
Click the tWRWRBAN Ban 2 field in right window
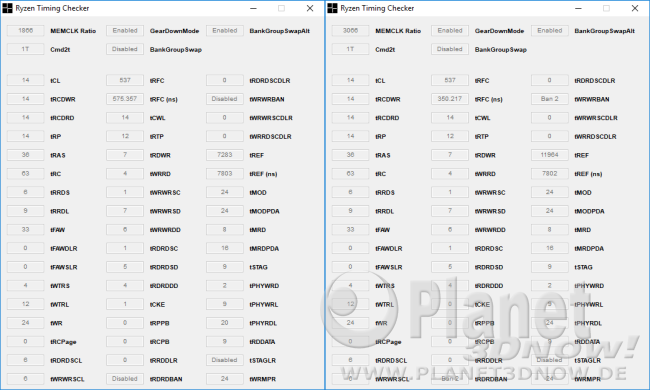pyautogui.click(x=550, y=99)
